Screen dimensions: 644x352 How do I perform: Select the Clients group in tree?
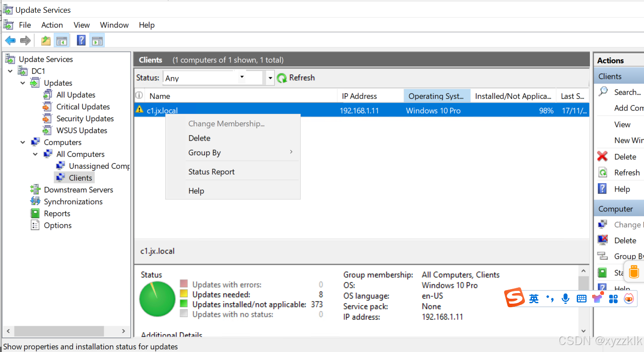80,178
